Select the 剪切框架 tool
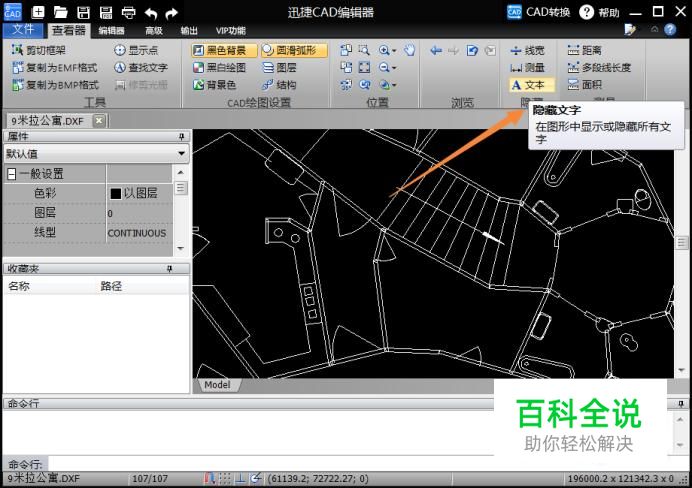This screenshot has width=692, height=488. (x=39, y=50)
